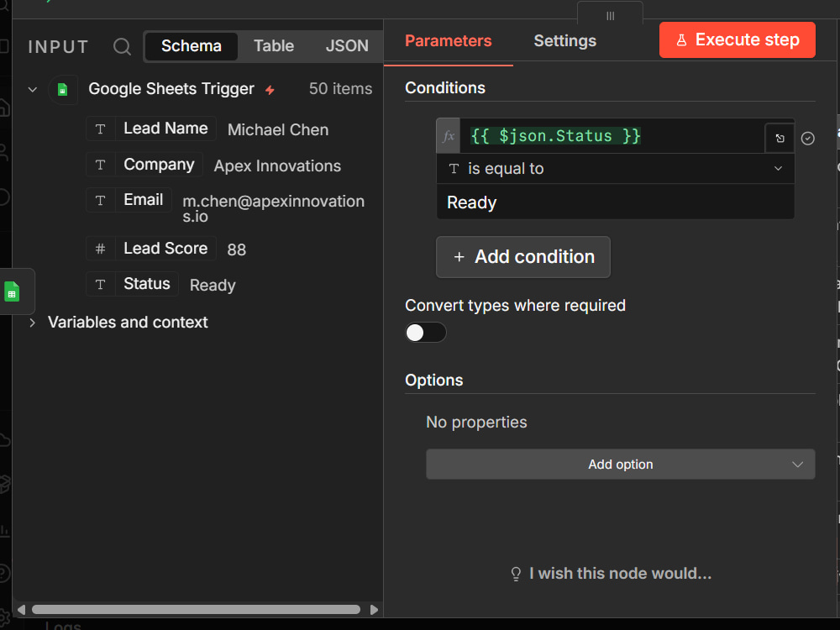Click the Execute step button

coord(738,39)
